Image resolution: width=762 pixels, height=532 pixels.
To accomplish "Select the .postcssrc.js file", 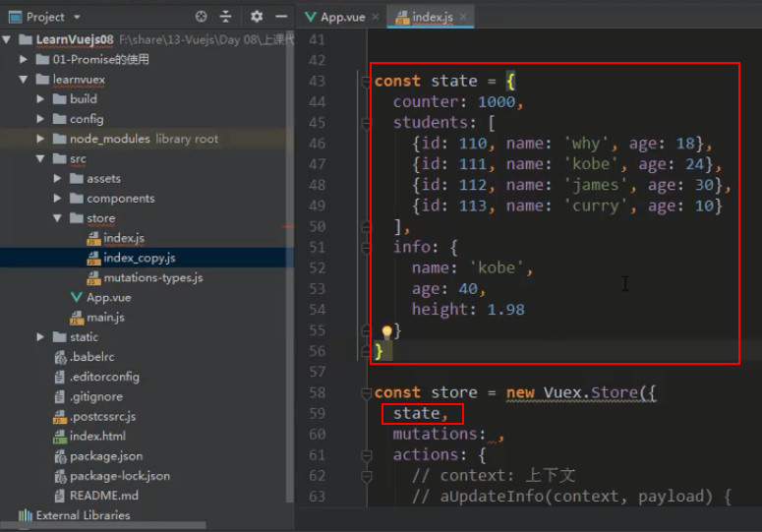I will (x=102, y=417).
